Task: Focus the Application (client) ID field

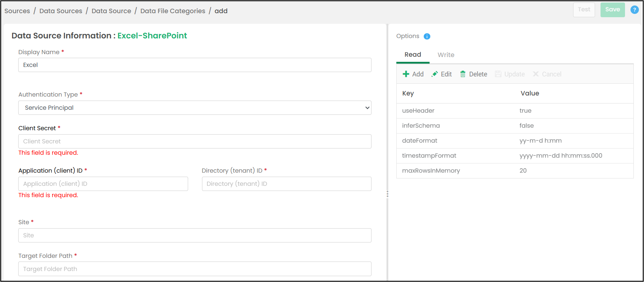Action: click(103, 184)
